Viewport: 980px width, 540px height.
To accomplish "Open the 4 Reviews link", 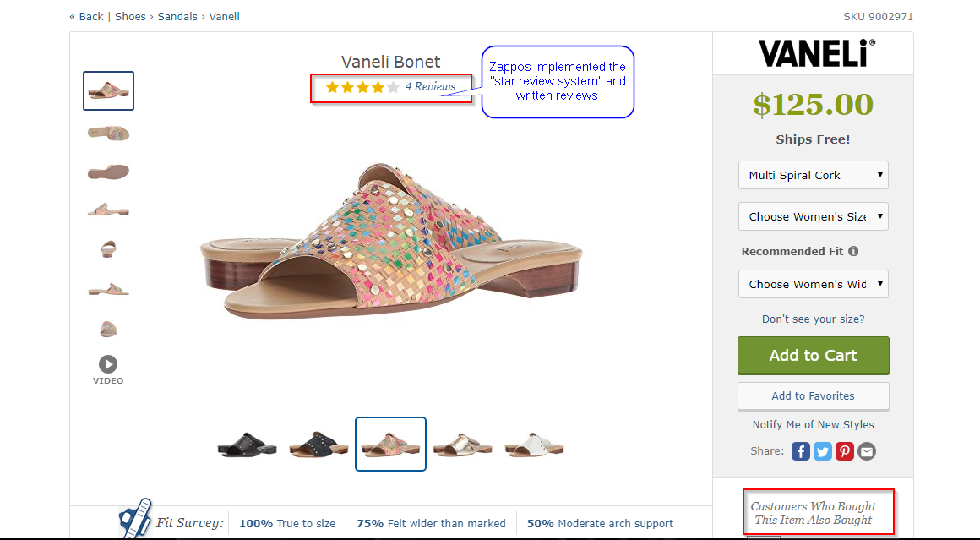I will pyautogui.click(x=430, y=86).
